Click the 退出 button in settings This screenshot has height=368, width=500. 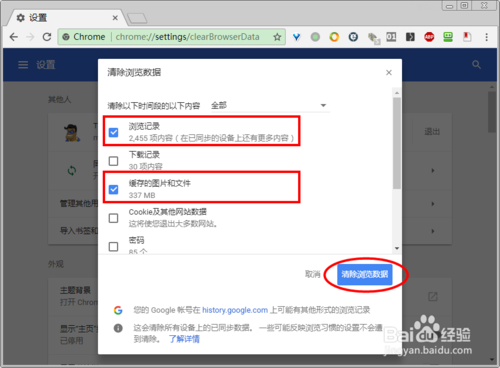pos(432,132)
